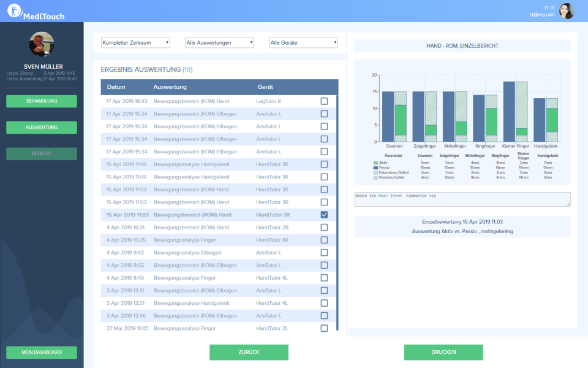This screenshot has height=368, width=588.
Task: Open Behandlung in the sidebar
Action: click(42, 101)
